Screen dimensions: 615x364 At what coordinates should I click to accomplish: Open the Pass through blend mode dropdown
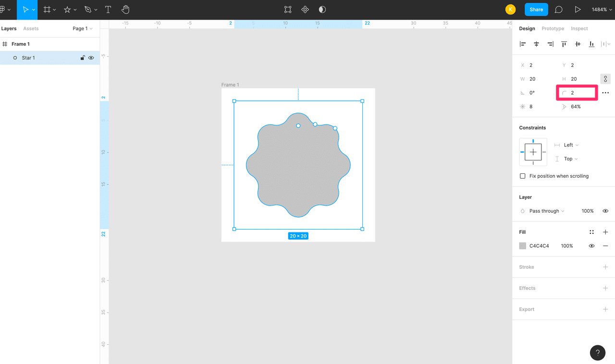coord(547,211)
